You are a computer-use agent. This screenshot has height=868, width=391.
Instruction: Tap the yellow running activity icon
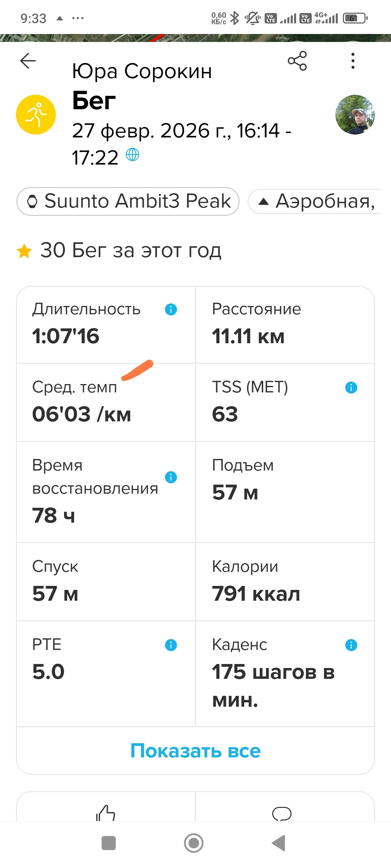36,115
